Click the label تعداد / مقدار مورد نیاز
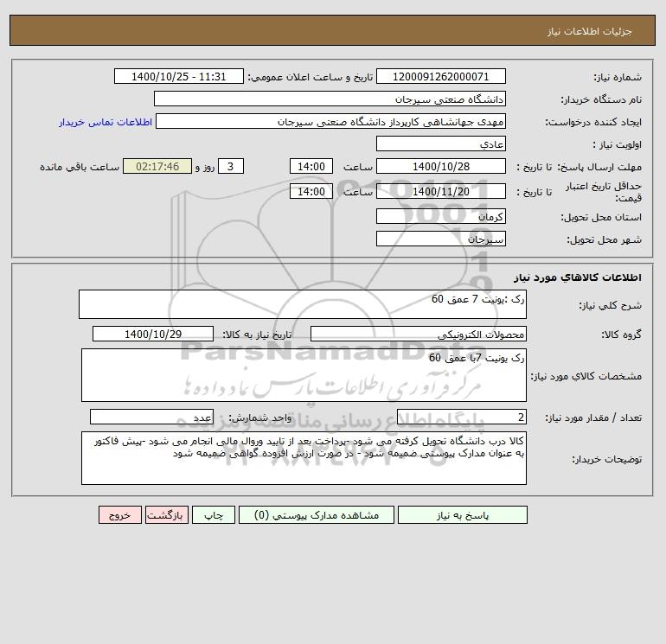Screen dimensions: 666x644 point(593,418)
